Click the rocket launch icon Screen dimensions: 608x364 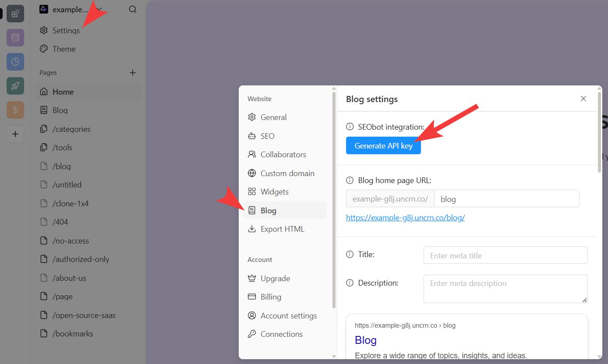15,86
